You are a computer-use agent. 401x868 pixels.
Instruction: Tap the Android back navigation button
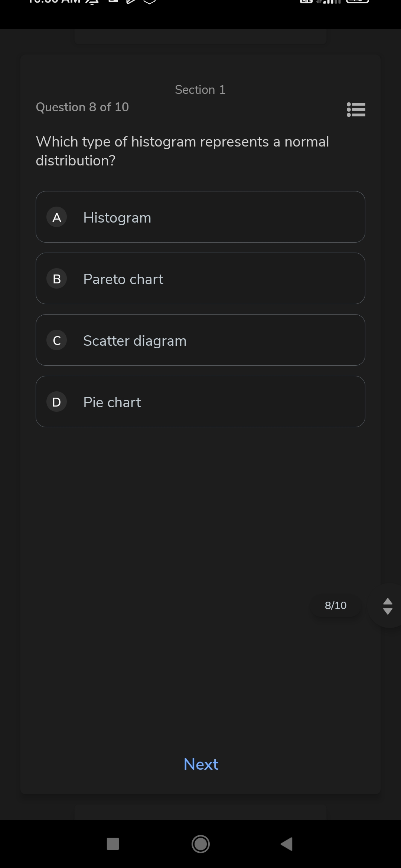[287, 844]
